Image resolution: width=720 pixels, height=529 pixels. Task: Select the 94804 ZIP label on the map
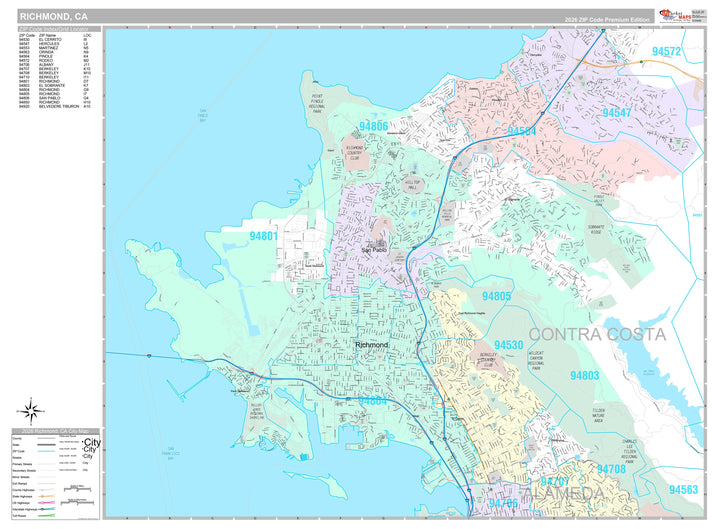[372, 401]
